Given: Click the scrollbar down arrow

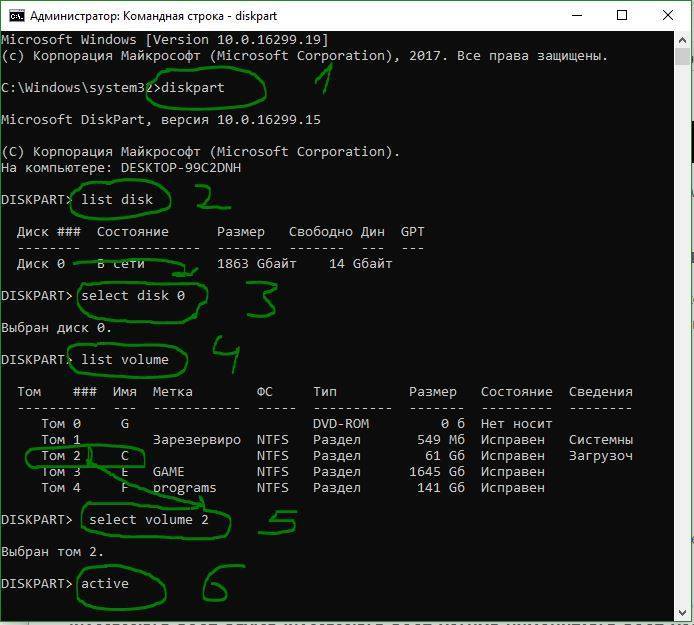Looking at the screenshot, I should (x=682, y=613).
